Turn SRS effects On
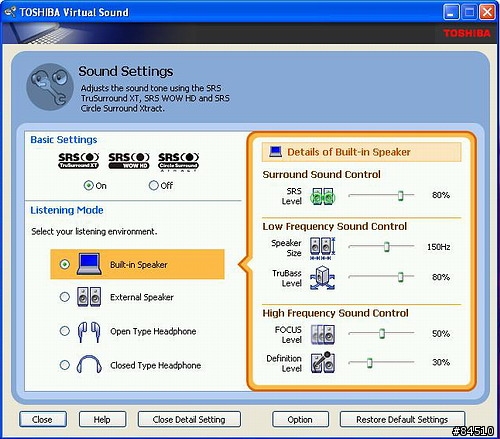 [x=89, y=185]
